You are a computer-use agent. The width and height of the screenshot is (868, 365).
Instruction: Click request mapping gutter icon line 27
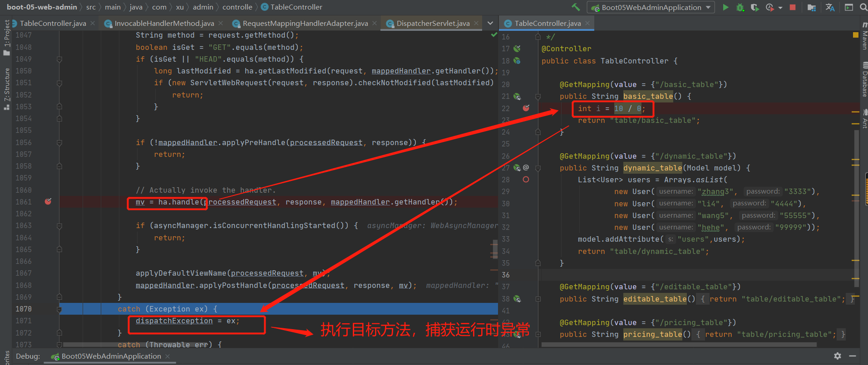(517, 168)
